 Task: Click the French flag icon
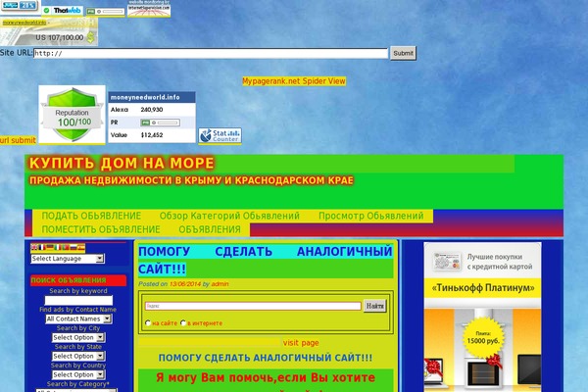[x=42, y=247]
